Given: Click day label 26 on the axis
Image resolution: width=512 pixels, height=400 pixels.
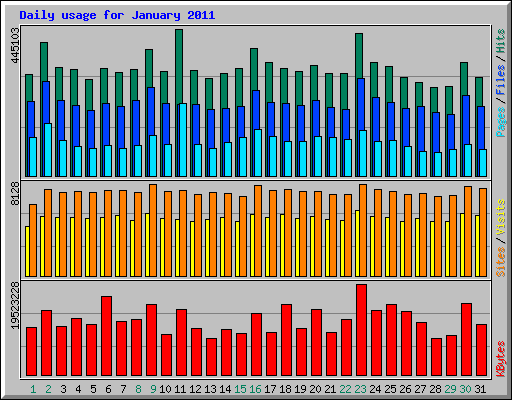Looking at the screenshot, I should pos(405,389).
